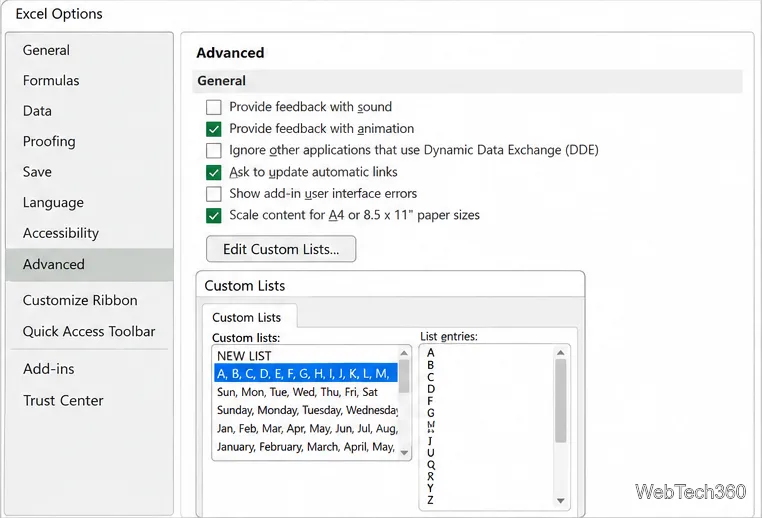Enable Provide feedback with sound checkbox

pos(214,107)
